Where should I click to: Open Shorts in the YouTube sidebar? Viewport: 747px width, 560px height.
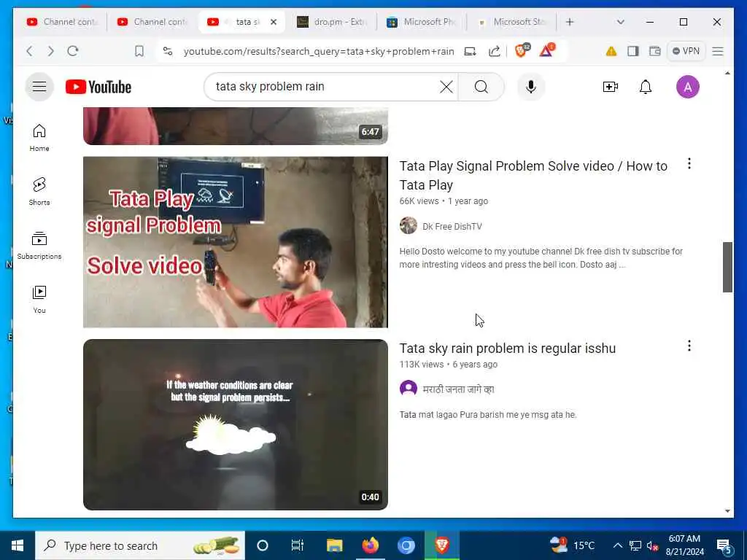tap(39, 192)
